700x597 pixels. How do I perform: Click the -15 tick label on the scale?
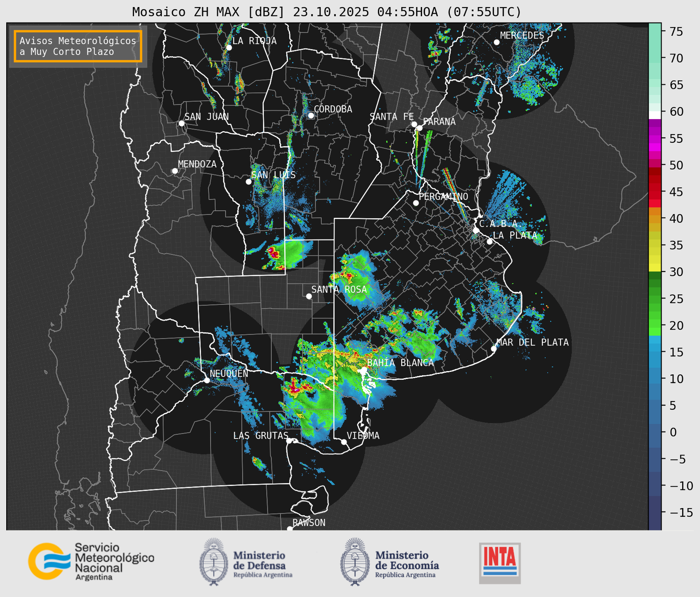681,512
